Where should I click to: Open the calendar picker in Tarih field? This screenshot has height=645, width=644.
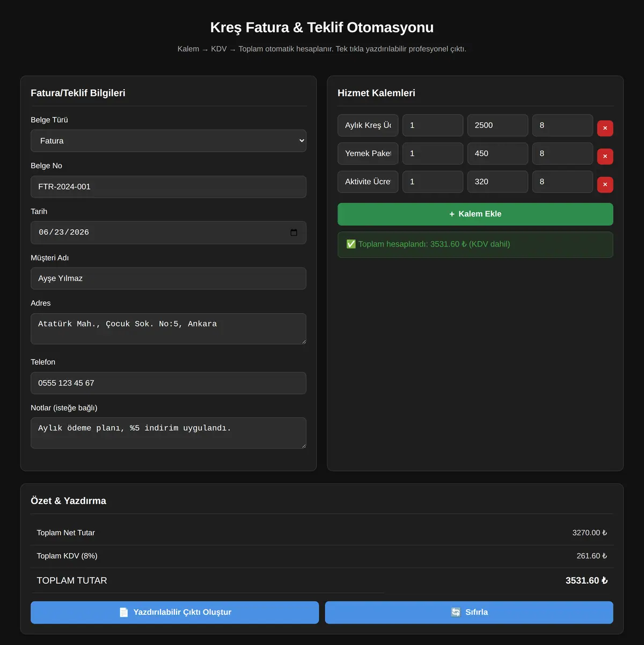(294, 233)
